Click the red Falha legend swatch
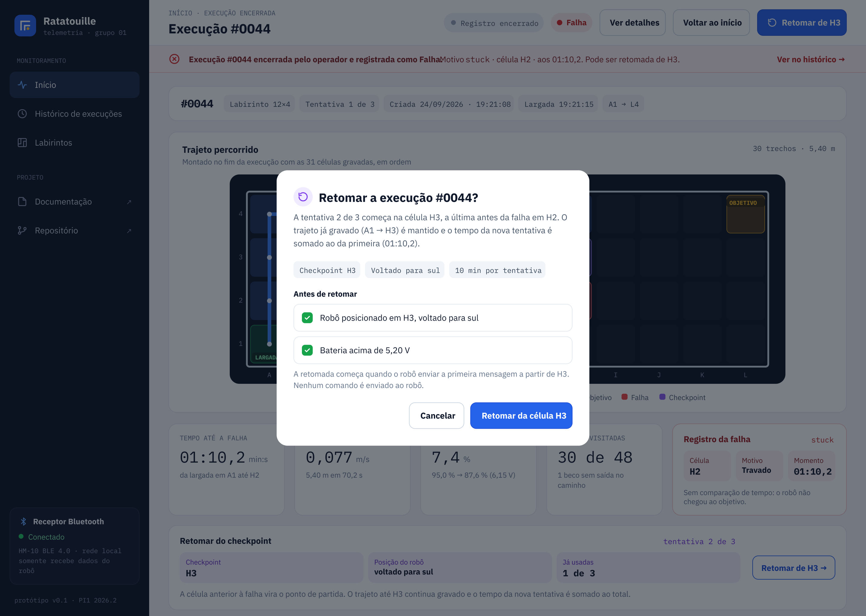This screenshot has width=866, height=616. [x=625, y=397]
